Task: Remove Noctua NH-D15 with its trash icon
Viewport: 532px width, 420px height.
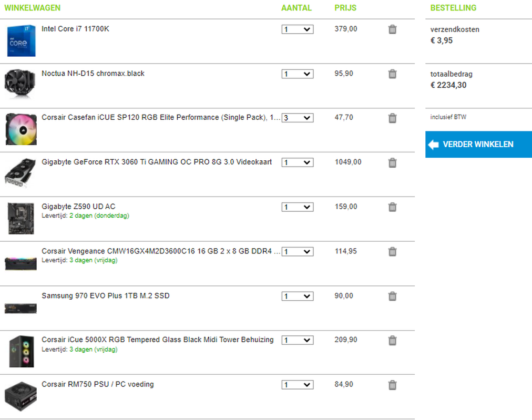Action: pos(392,74)
